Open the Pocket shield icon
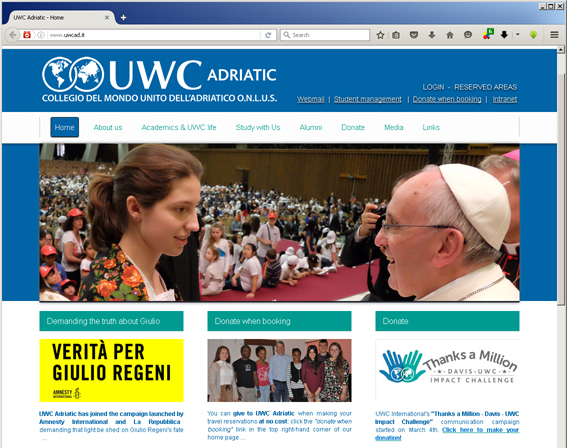Screen dimensions: 567x448 [414, 35]
